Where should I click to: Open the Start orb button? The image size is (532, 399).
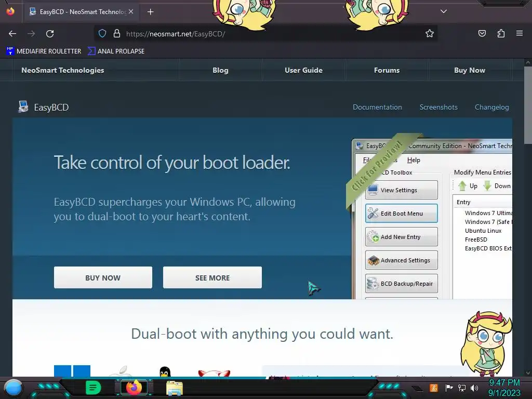pyautogui.click(x=13, y=388)
